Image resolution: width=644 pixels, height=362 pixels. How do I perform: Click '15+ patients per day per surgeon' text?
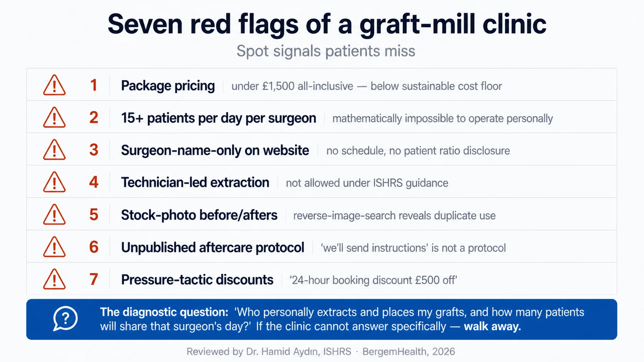(x=218, y=118)
